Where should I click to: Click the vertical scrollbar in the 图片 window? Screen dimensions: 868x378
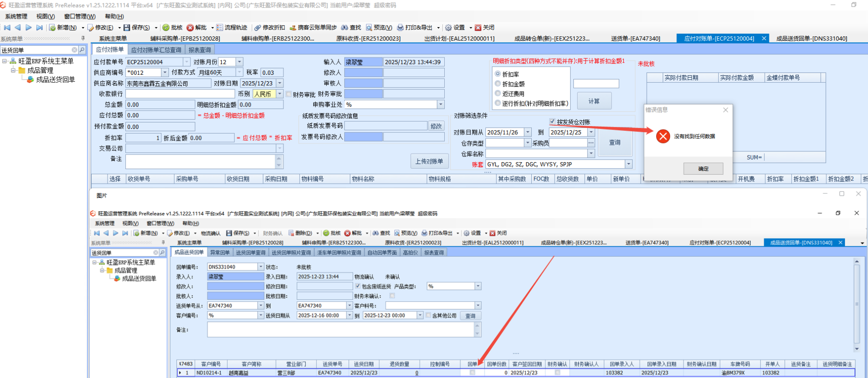(x=857, y=304)
